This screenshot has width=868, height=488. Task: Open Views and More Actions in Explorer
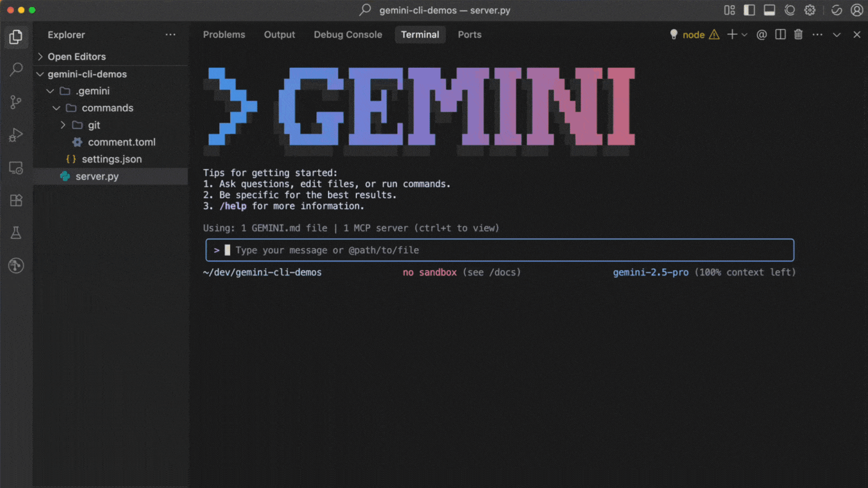171,34
